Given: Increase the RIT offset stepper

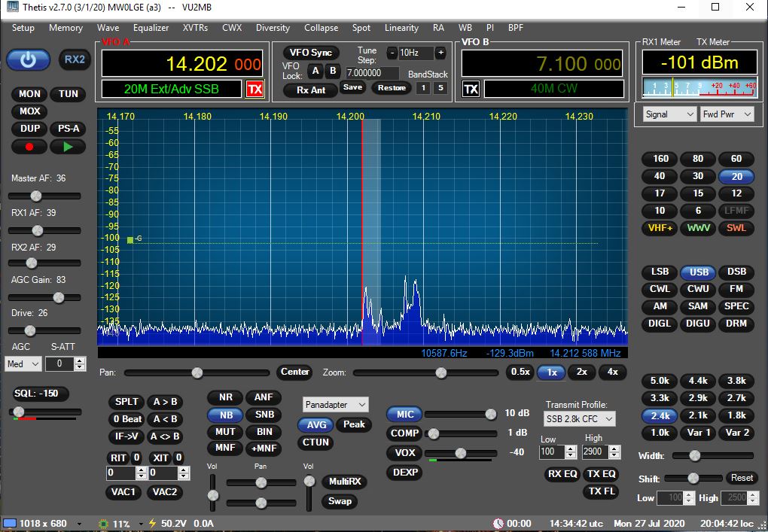Looking at the screenshot, I should click(141, 470).
